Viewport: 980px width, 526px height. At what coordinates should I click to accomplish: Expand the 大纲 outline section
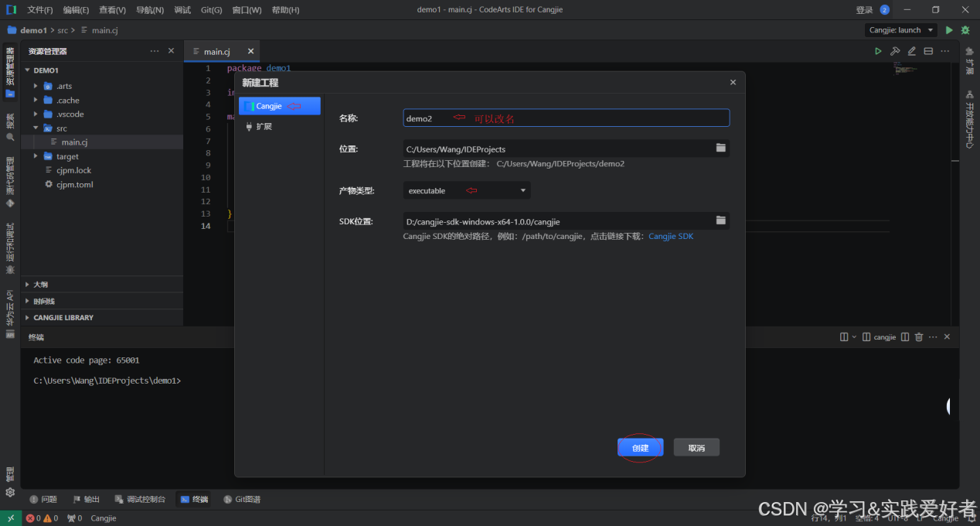102,285
